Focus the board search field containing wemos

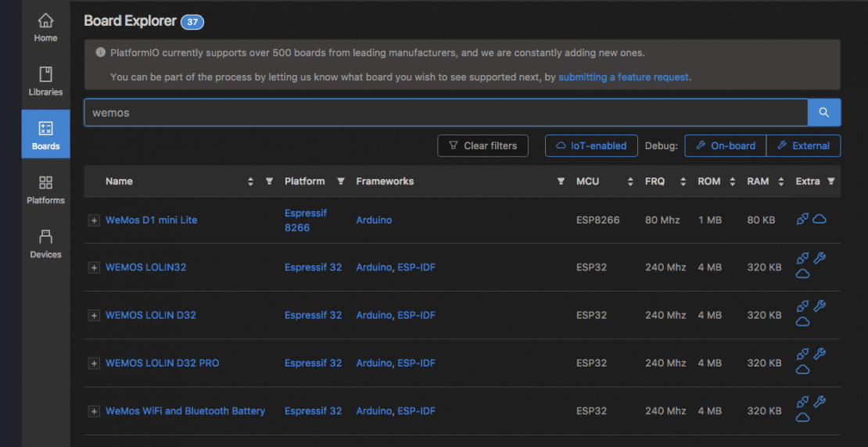click(446, 113)
